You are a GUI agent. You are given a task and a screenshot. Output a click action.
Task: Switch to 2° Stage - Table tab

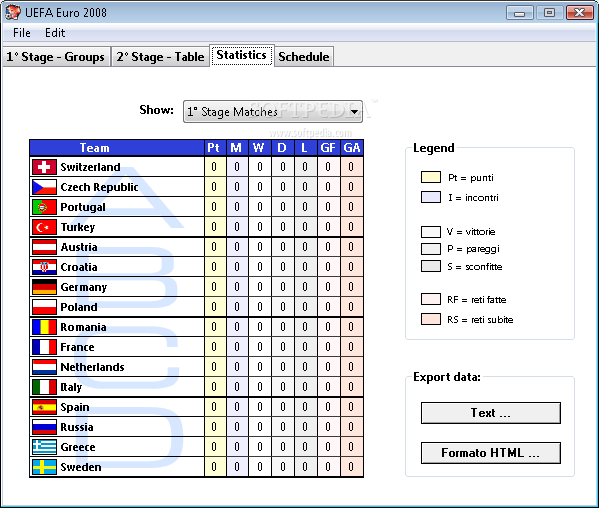(160, 57)
